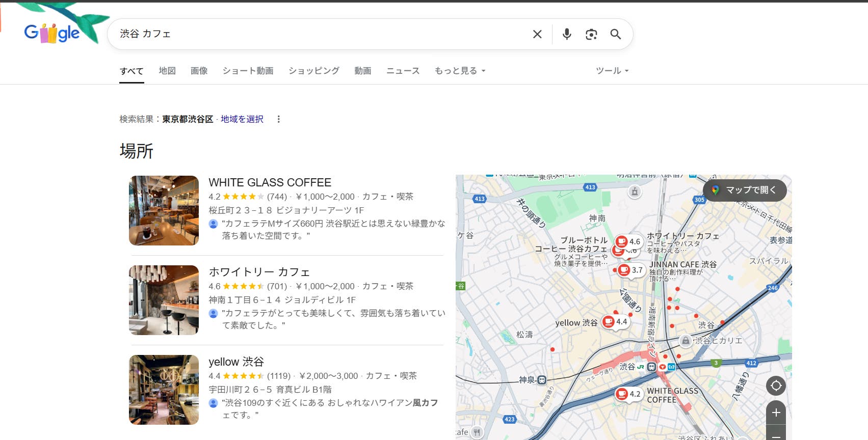The height and width of the screenshot is (440, 868).
Task: Open the ホワイトリー カフェ listing title
Action: 259,272
